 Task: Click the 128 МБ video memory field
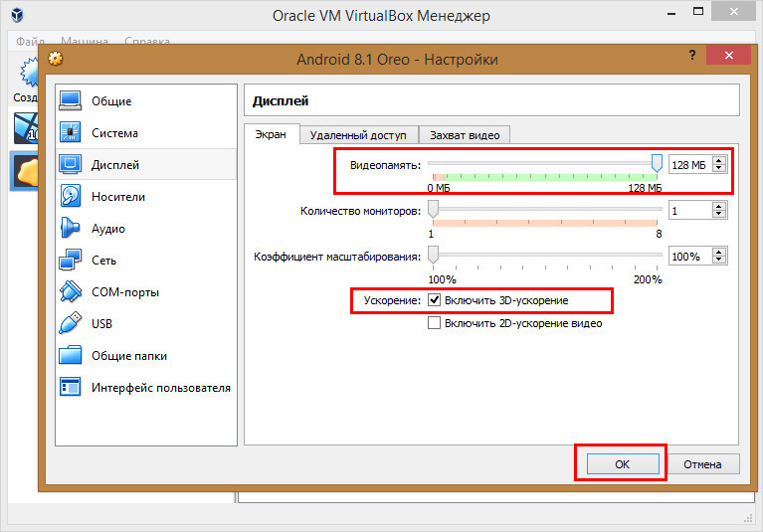[x=691, y=165]
